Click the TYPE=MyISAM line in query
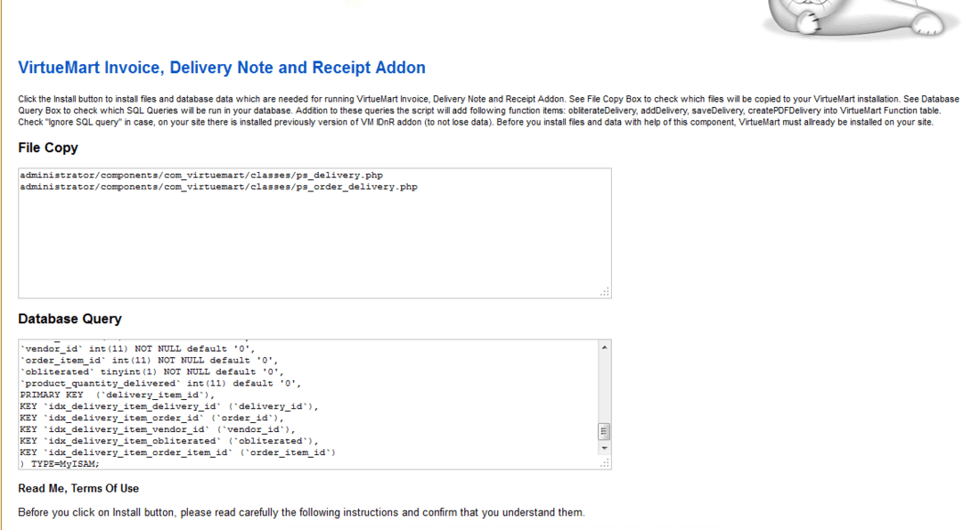Viewport: 980px width, 530px height. 60,464
